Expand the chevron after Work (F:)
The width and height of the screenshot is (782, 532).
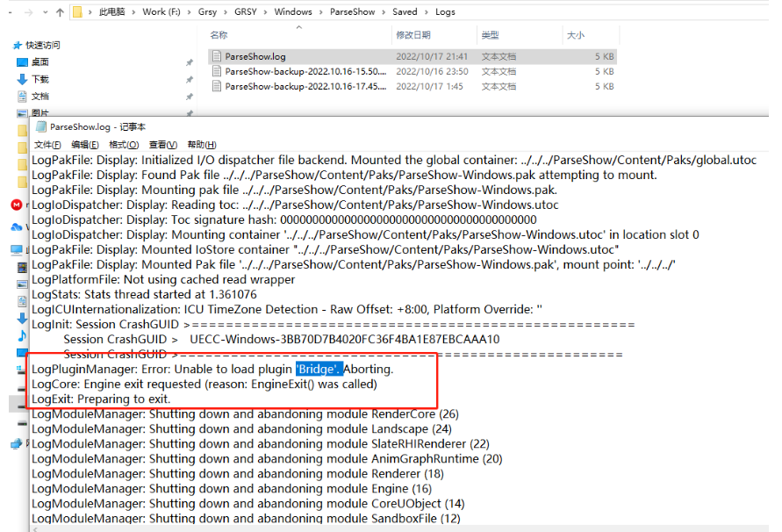[x=189, y=12]
